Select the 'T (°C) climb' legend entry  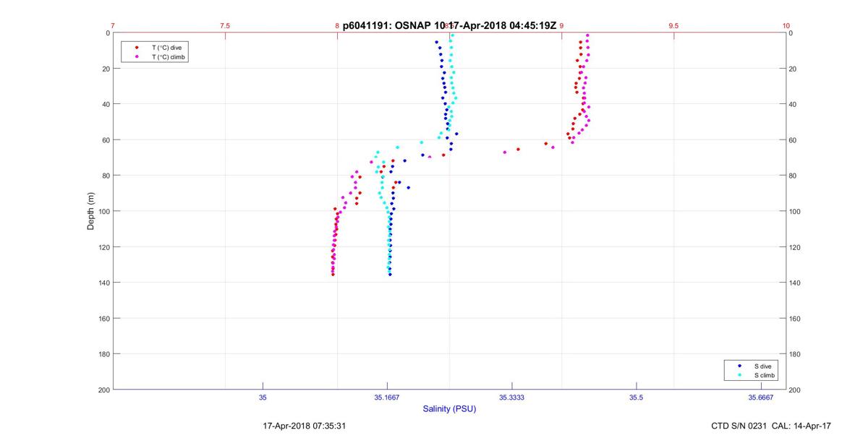[x=169, y=56]
